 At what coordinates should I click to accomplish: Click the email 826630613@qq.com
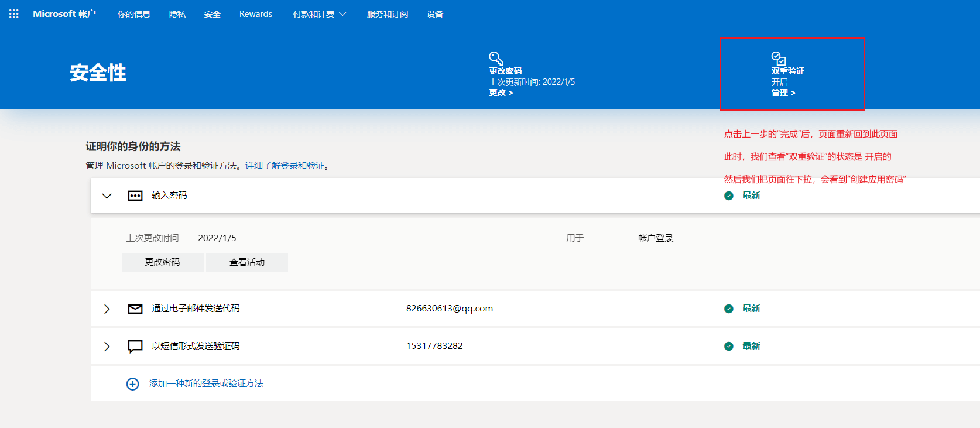pyautogui.click(x=450, y=309)
